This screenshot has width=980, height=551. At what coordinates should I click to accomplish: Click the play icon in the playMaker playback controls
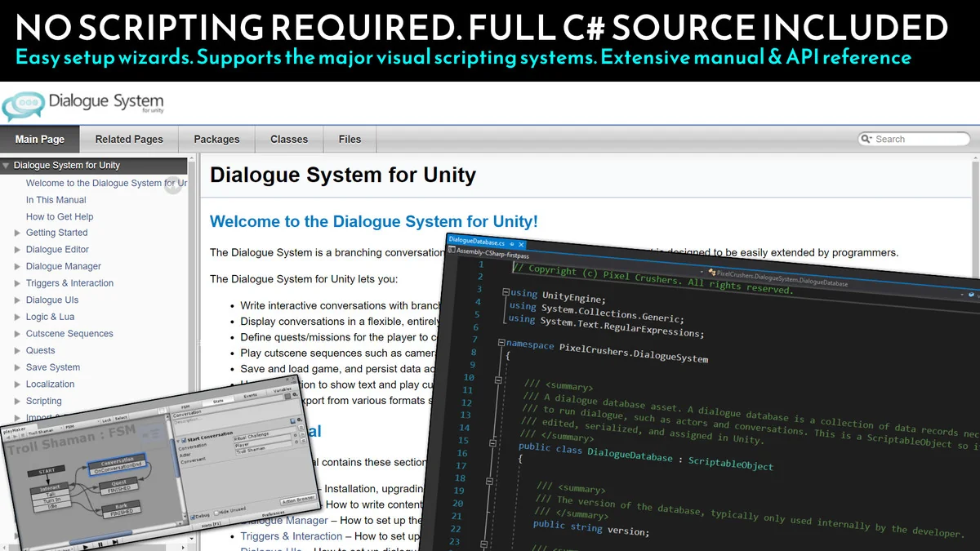point(85,547)
